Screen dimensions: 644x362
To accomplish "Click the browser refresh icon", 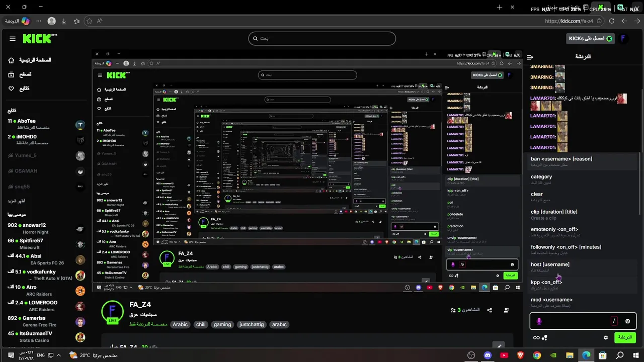I will (x=611, y=21).
